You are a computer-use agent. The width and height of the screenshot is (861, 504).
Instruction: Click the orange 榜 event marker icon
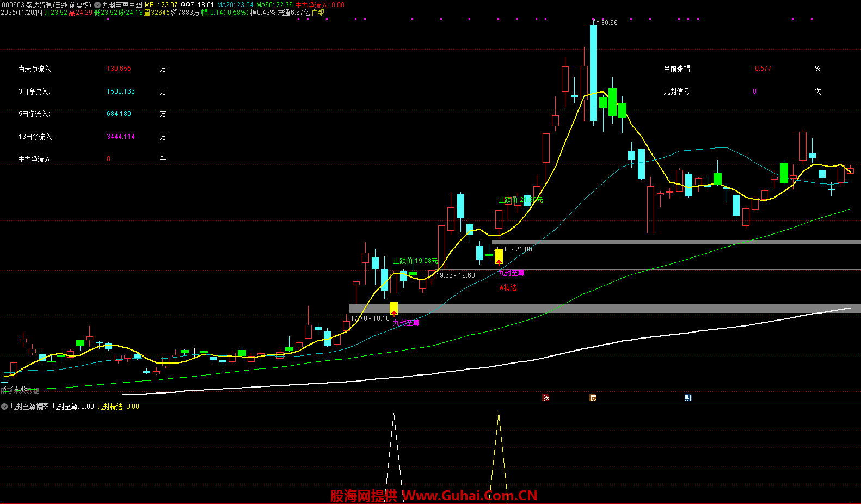tap(593, 398)
